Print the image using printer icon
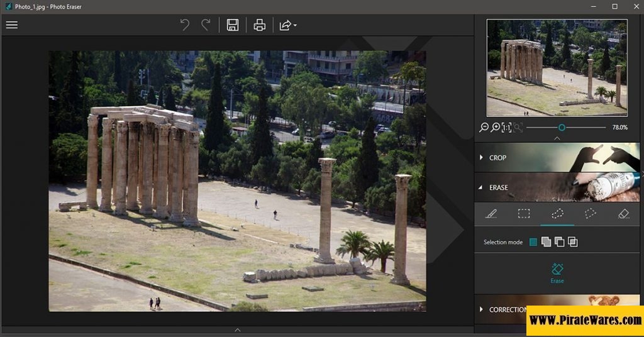Image resolution: width=644 pixels, height=337 pixels. pyautogui.click(x=259, y=25)
